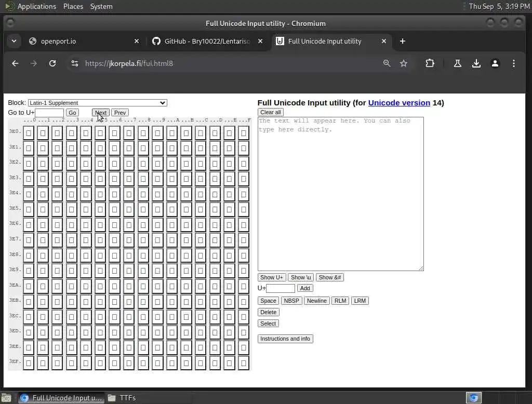Focus the Go to U+ input field
This screenshot has height=404, width=532.
click(49, 113)
